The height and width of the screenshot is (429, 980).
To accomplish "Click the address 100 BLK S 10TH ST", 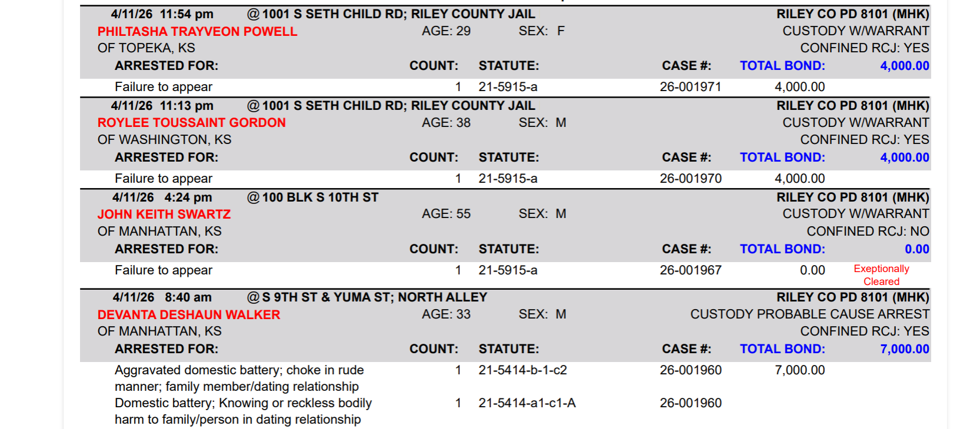I will coord(320,197).
